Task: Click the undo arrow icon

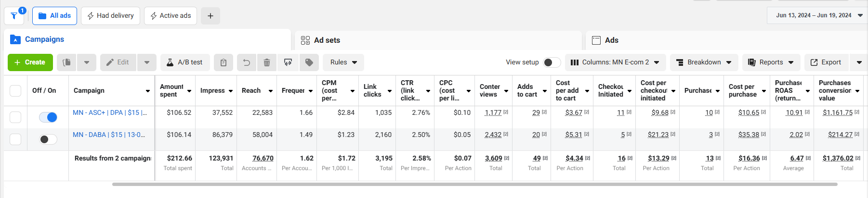Action: pyautogui.click(x=246, y=62)
